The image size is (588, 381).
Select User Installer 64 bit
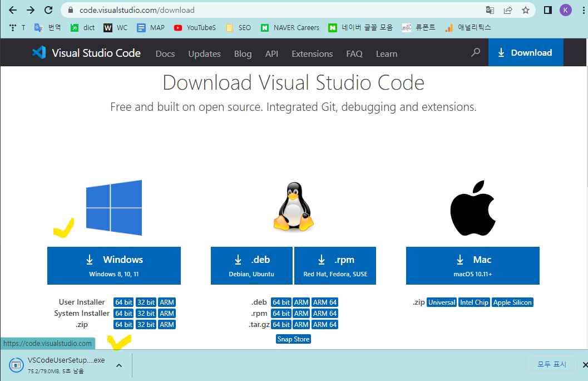[x=123, y=302]
